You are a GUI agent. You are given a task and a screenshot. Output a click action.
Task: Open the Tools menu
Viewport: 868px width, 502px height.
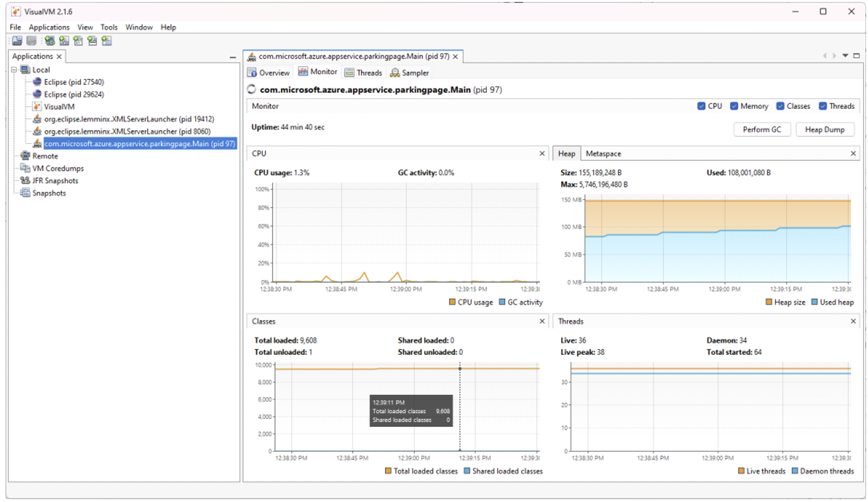tap(109, 27)
